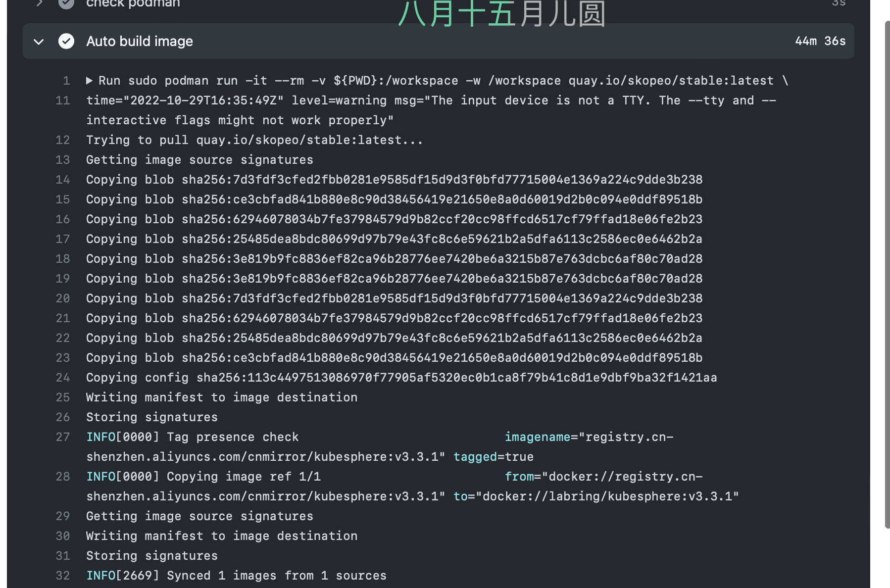Click line number 27 to anchor it

[63, 437]
